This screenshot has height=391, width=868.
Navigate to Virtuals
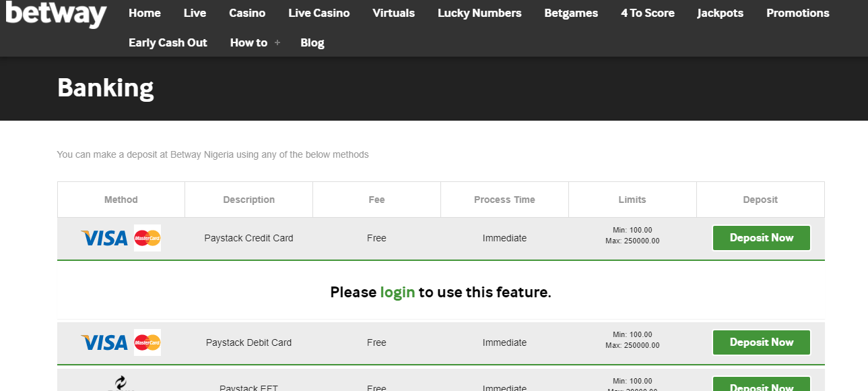click(393, 13)
